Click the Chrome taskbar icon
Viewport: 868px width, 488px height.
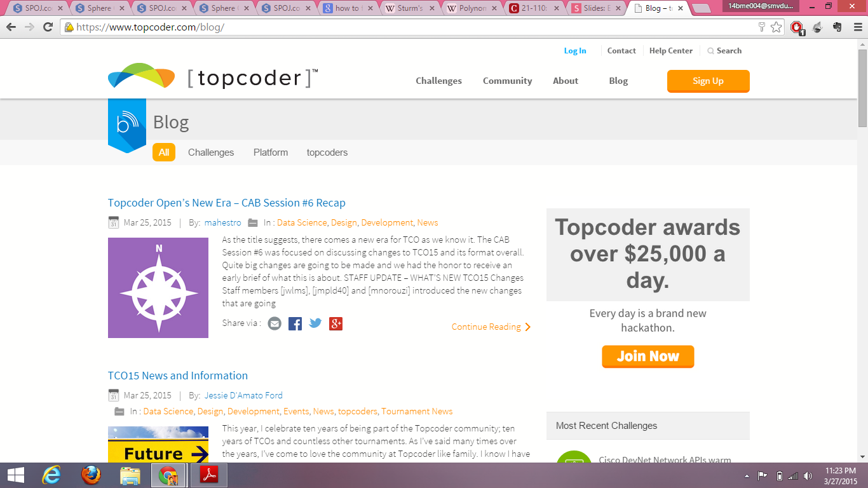tap(168, 475)
